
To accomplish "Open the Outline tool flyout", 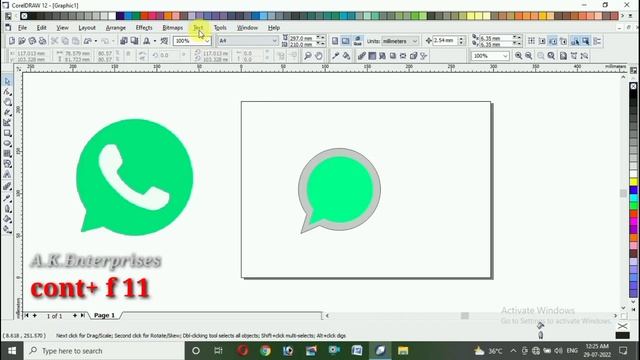I will click(7, 209).
